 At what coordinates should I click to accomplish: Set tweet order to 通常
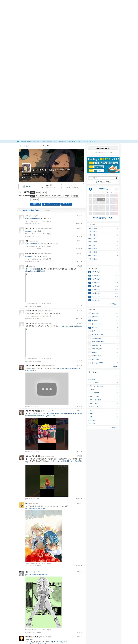tap(33, 192)
